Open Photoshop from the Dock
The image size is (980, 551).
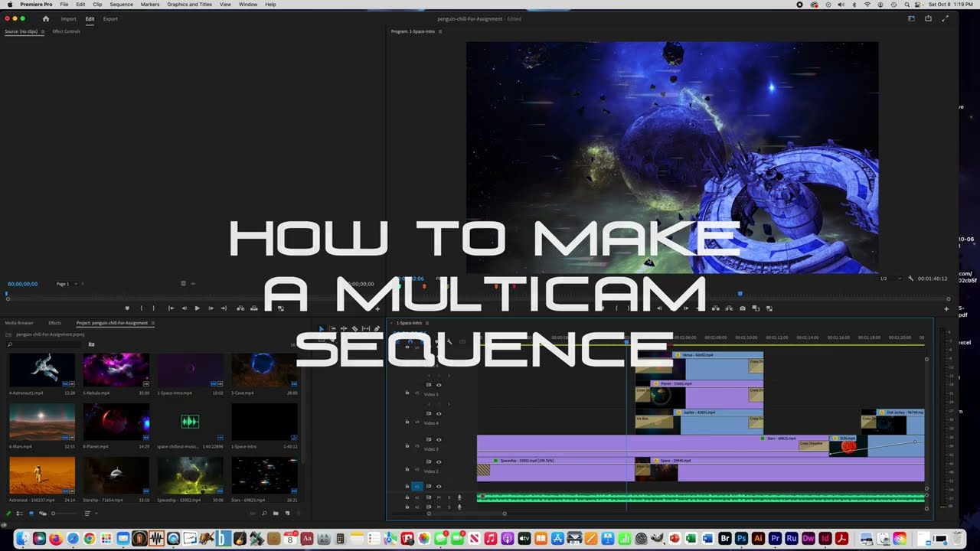741,539
